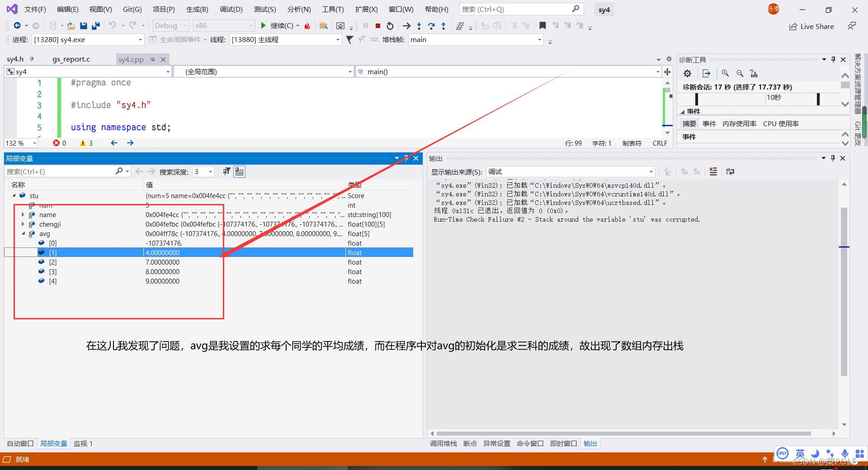
Task: Click the bookmark icon in the toolbar
Action: pos(542,26)
